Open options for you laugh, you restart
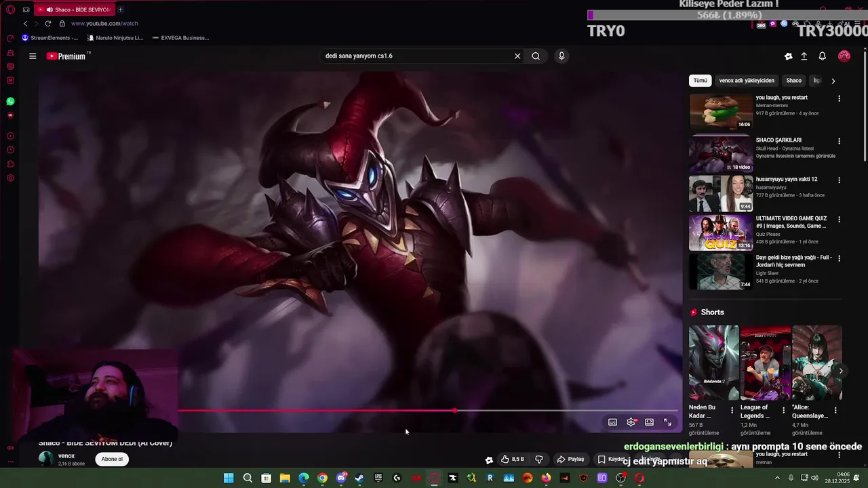 839,98
